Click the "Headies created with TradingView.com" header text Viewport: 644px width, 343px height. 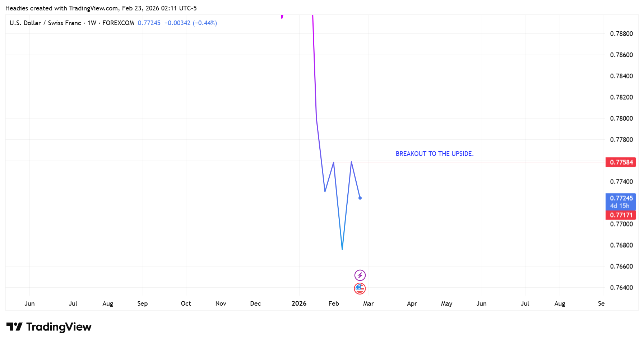[x=62, y=8]
